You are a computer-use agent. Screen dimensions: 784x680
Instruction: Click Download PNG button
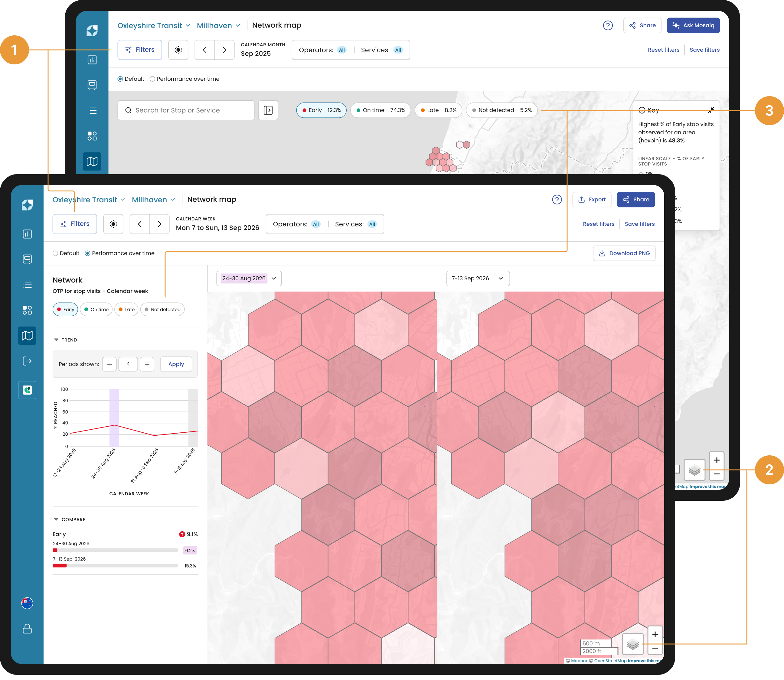(x=624, y=253)
